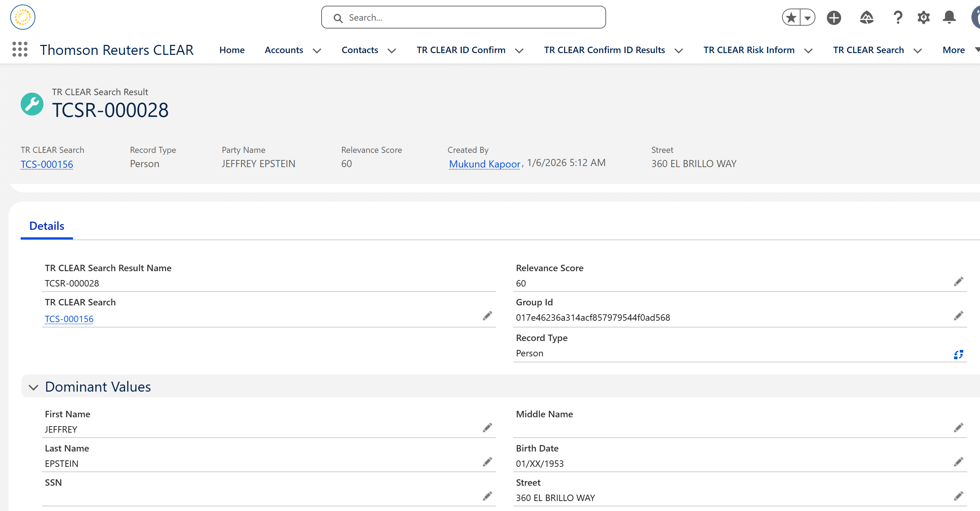
Task: Edit the Relevance Score field
Action: 958,282
